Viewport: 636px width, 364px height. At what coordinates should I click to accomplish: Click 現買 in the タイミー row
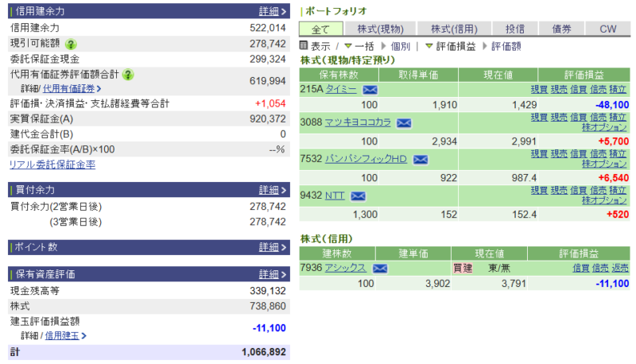coord(539,90)
